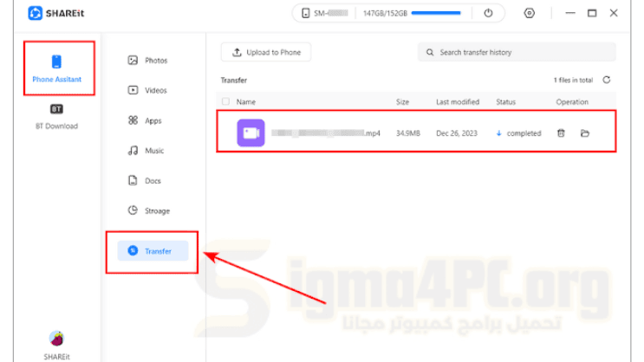Open the Apps category
Image resolution: width=644 pixels, height=362 pixels.
[145, 120]
